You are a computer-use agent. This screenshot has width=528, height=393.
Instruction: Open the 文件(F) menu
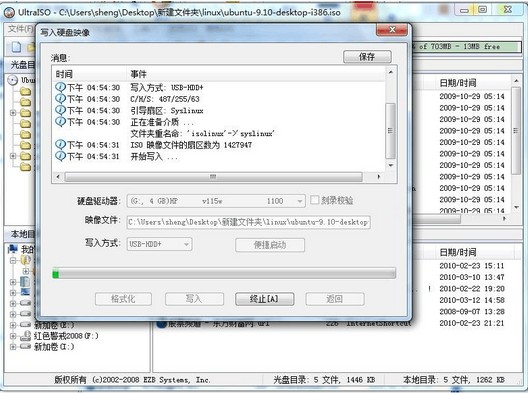(20, 29)
